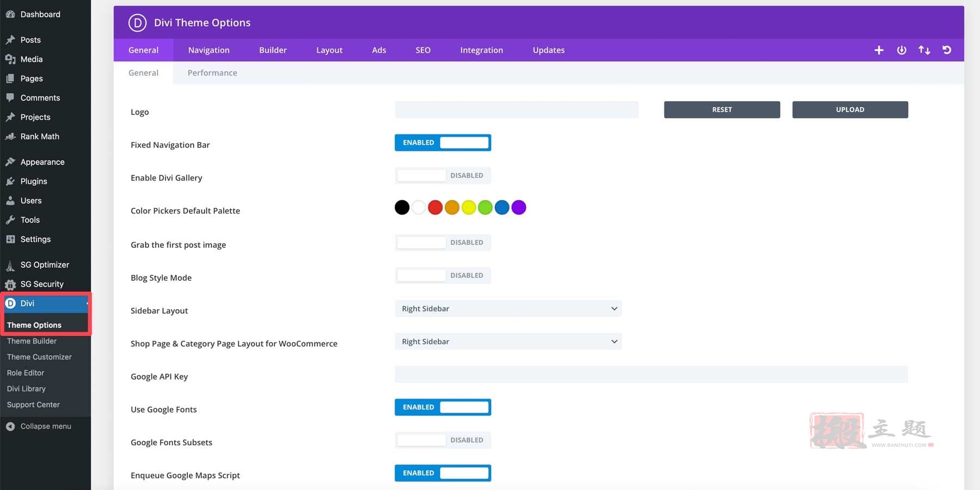Select the General sub-tab
This screenshot has width=980, height=490.
click(143, 73)
